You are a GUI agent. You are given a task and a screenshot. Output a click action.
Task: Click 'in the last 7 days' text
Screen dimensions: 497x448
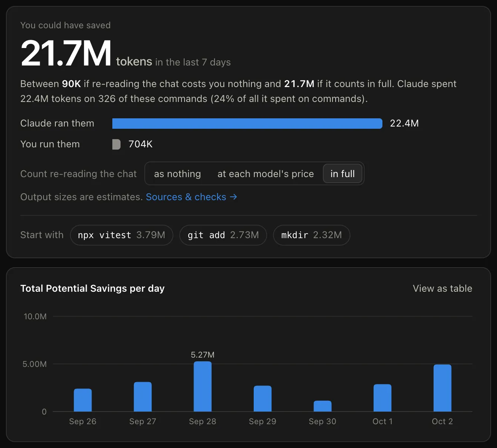(x=193, y=62)
